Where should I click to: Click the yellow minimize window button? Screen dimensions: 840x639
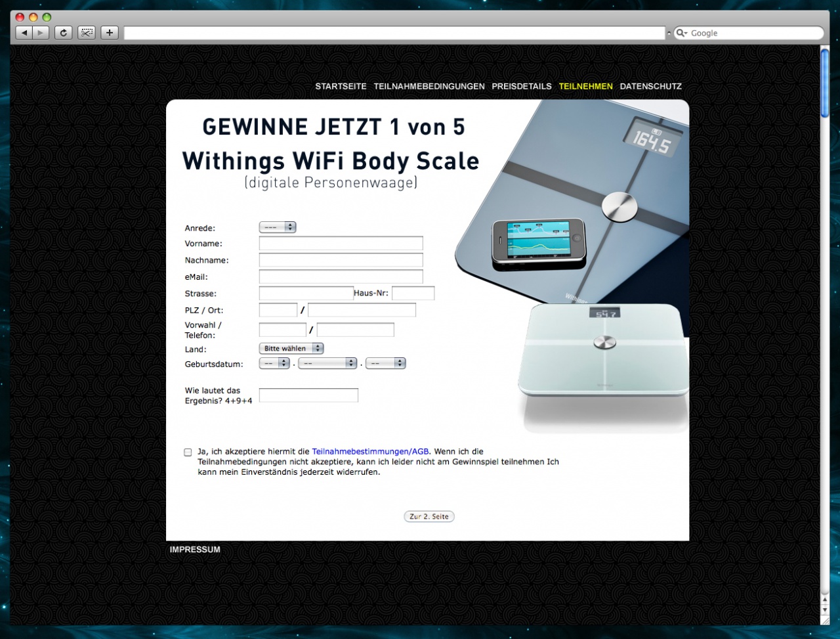tap(33, 17)
